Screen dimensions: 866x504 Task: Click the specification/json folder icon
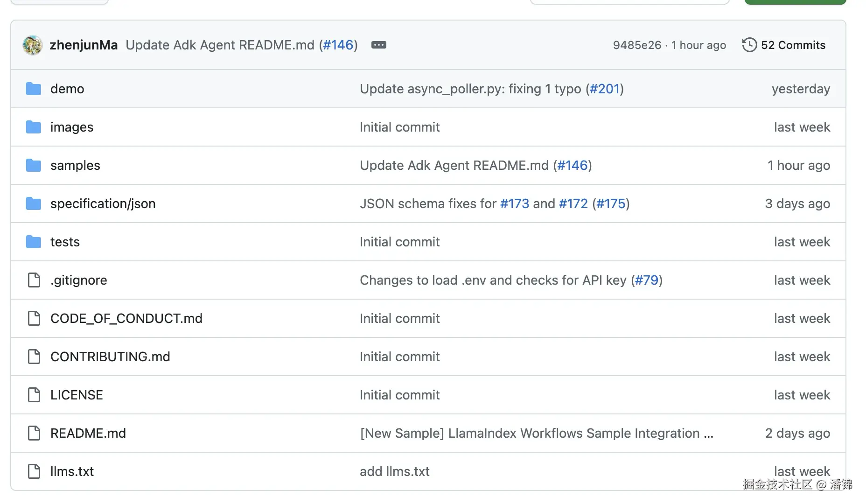34,203
